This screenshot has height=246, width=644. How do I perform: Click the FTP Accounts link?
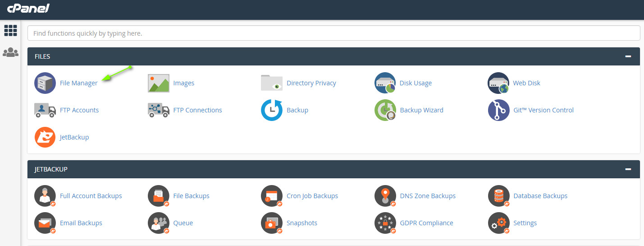79,110
